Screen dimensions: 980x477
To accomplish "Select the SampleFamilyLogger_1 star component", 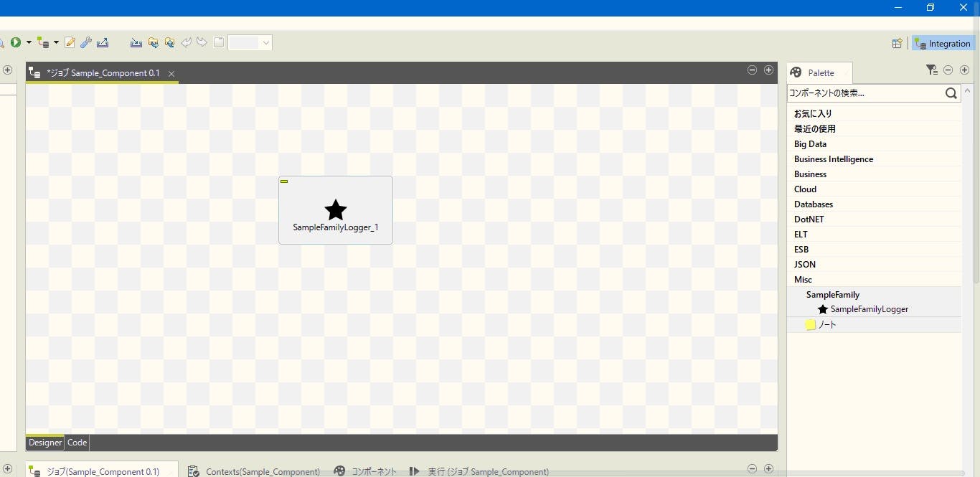I will click(x=336, y=210).
